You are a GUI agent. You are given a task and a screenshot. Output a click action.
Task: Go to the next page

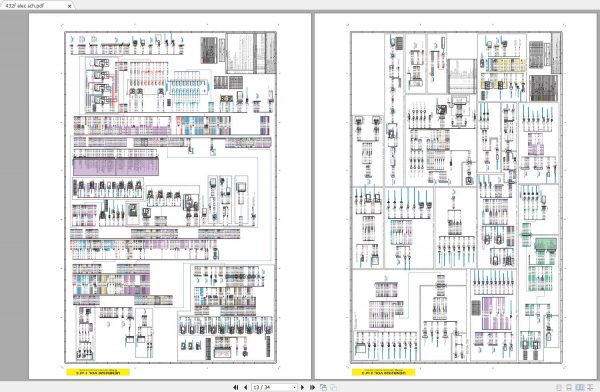(x=303, y=387)
